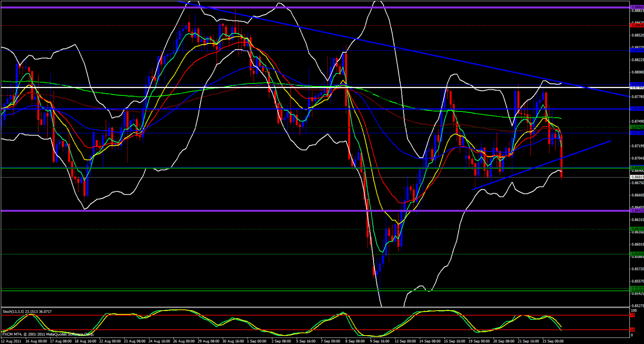Image resolution: width=644 pixels, height=344 pixels.
Task: Click the white current price 0.86819 label
Action: [x=637, y=177]
